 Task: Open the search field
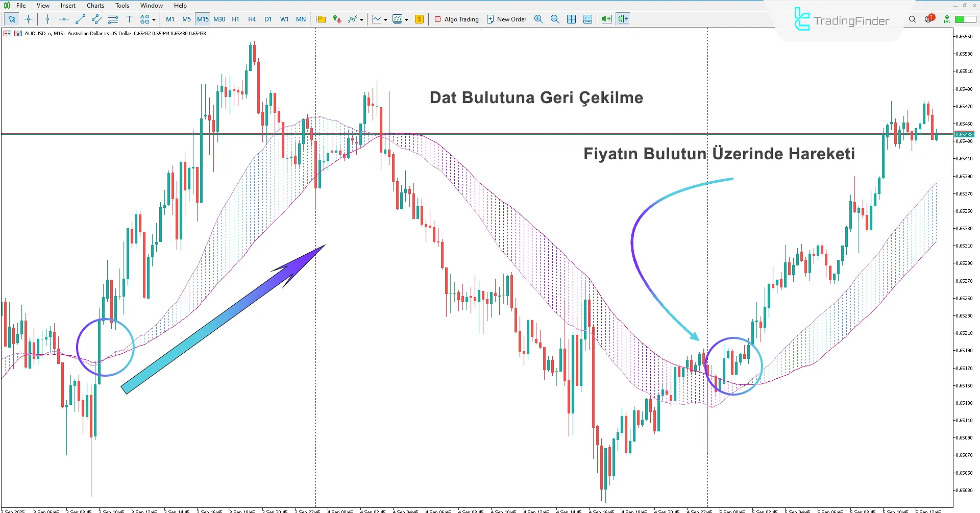click(x=912, y=19)
